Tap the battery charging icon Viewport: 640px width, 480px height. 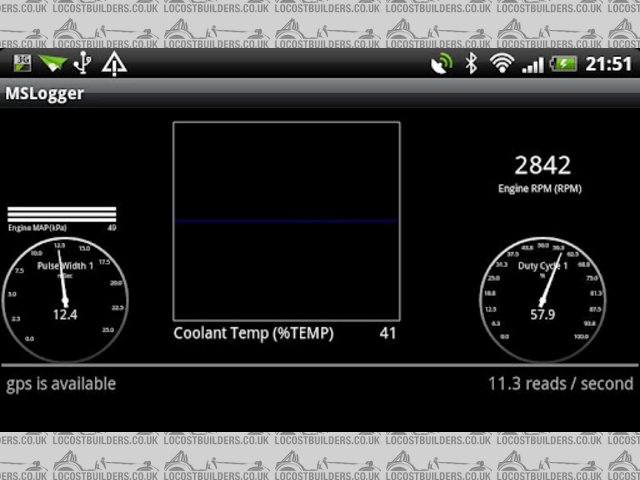(x=563, y=64)
